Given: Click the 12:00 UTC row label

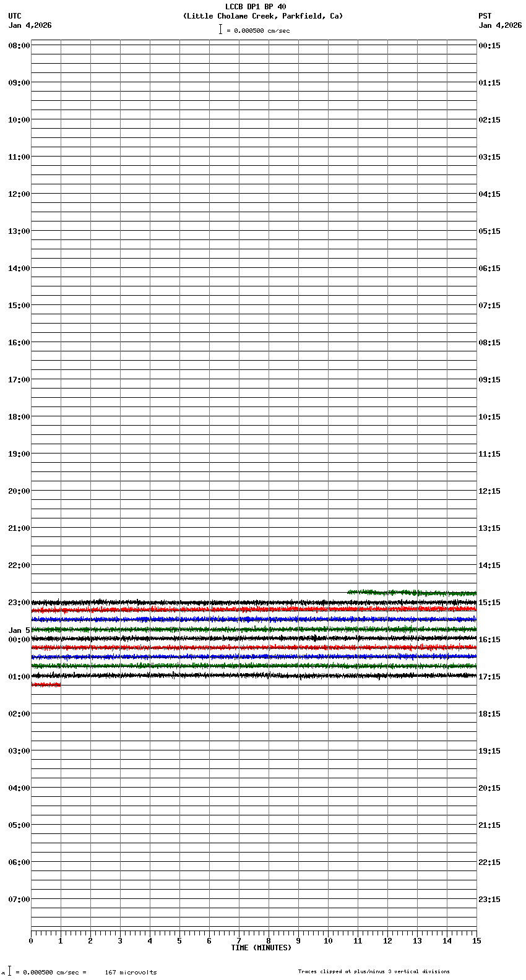Looking at the screenshot, I should click(x=19, y=194).
